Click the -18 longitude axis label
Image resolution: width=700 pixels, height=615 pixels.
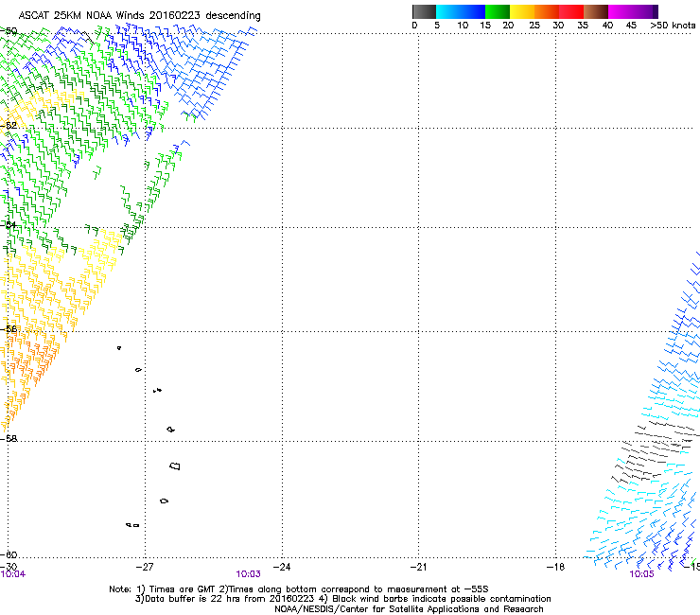[556, 567]
